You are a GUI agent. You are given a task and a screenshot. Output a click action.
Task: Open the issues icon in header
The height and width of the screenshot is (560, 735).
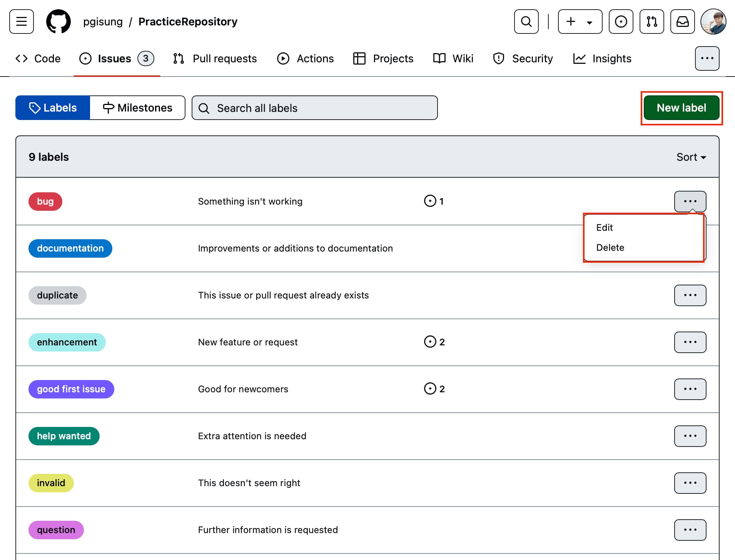coord(621,22)
